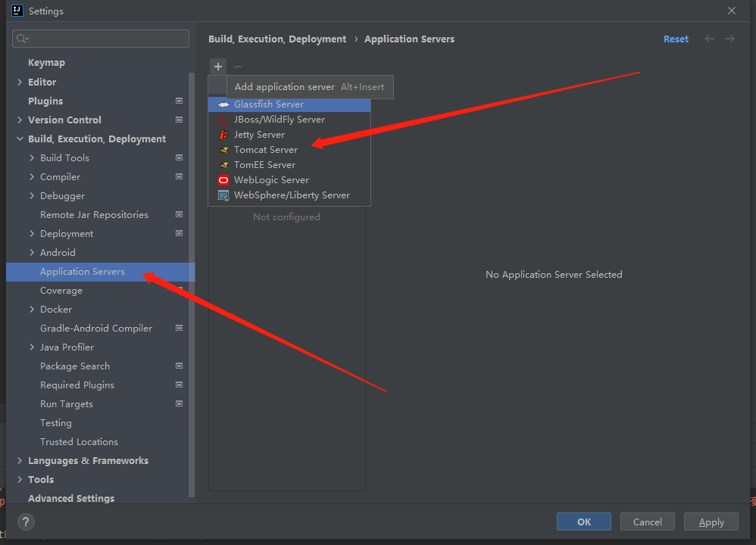Select Application Servers in tree
This screenshot has width=756, height=545.
[x=100, y=272]
